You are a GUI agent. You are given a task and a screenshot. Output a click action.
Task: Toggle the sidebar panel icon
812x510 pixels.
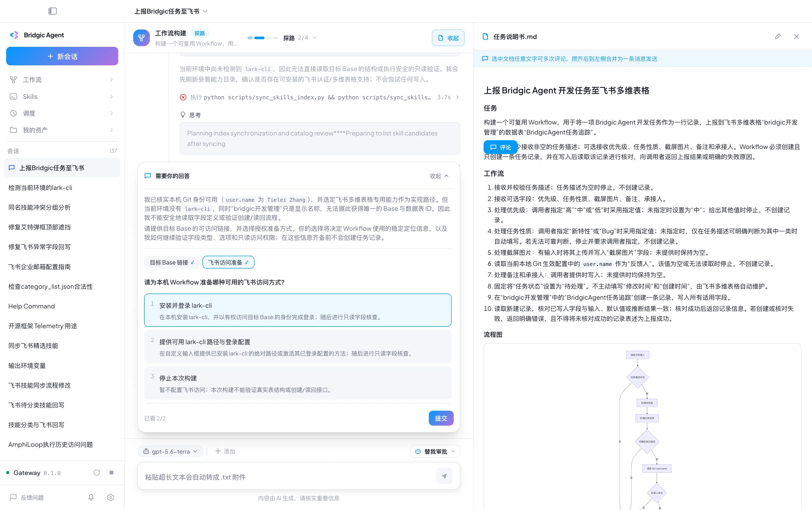point(52,11)
